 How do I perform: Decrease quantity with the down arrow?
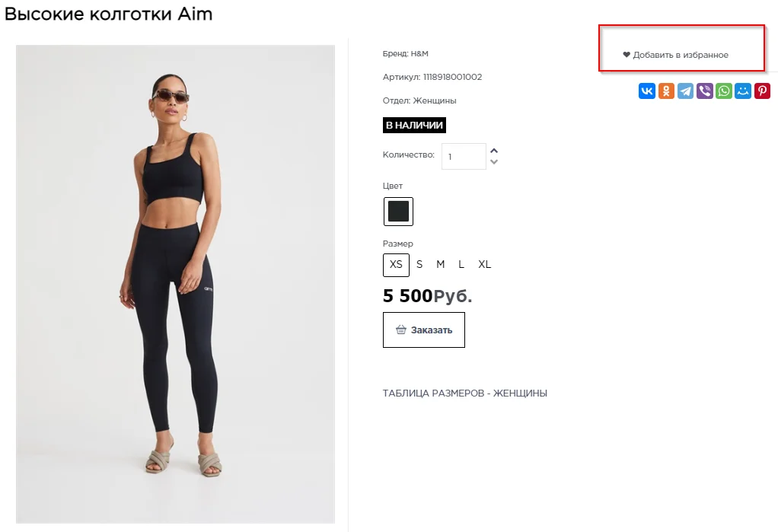494,161
